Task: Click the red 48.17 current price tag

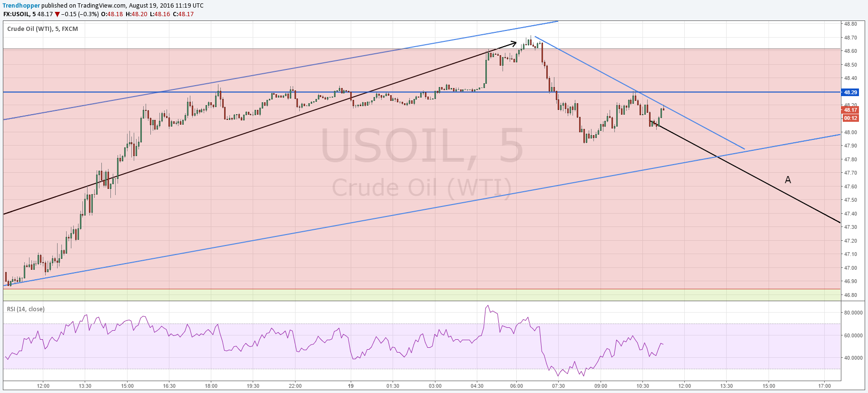Action: point(850,110)
